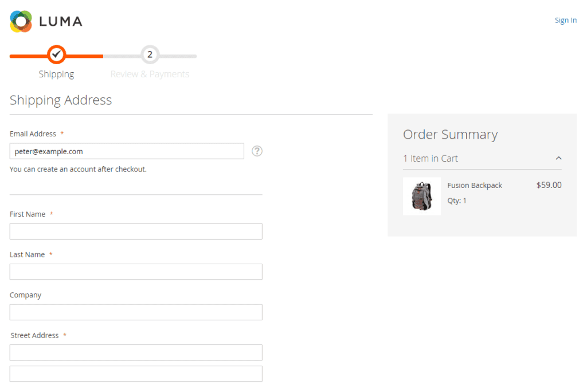This screenshot has height=392, width=587.
Task: Click the second Street Address line
Action: tap(136, 374)
